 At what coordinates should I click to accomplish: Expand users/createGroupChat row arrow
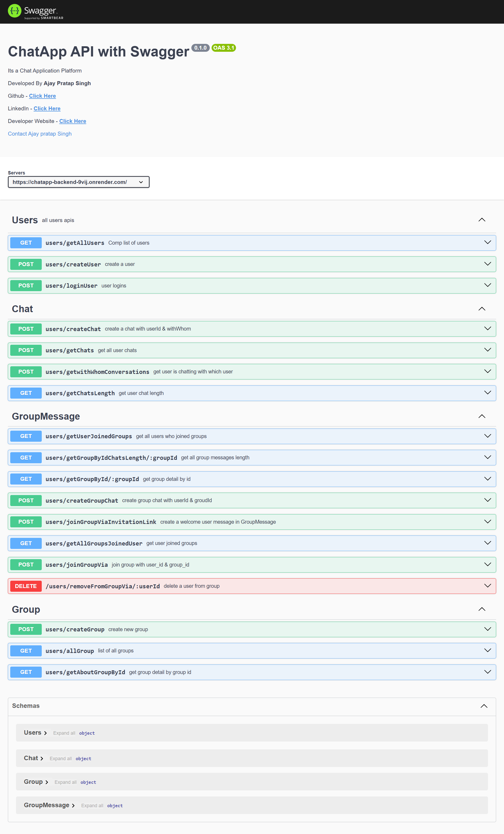487,500
